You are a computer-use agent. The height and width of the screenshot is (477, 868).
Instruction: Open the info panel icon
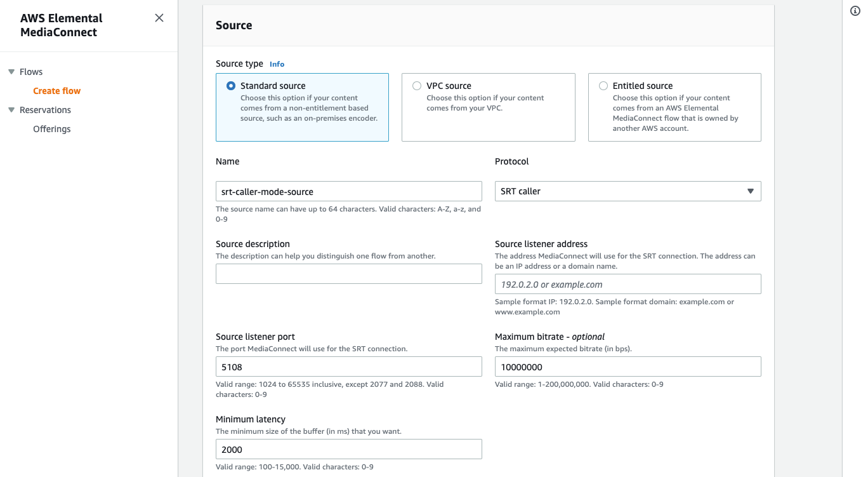tap(855, 11)
